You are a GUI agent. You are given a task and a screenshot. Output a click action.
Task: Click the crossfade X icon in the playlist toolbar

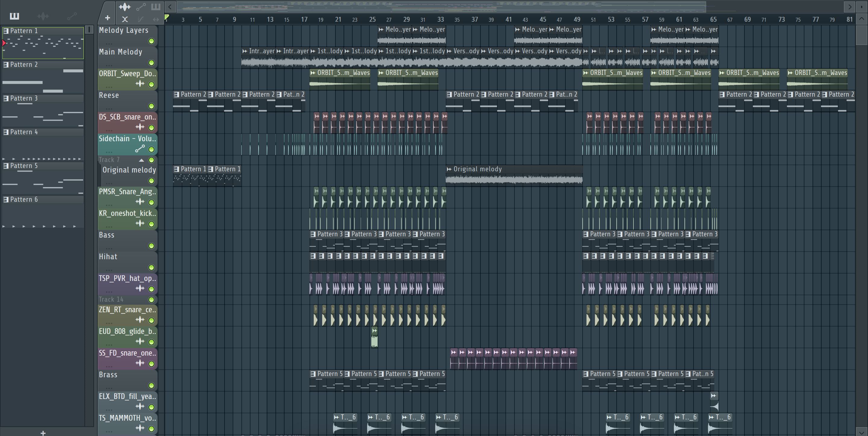(125, 19)
